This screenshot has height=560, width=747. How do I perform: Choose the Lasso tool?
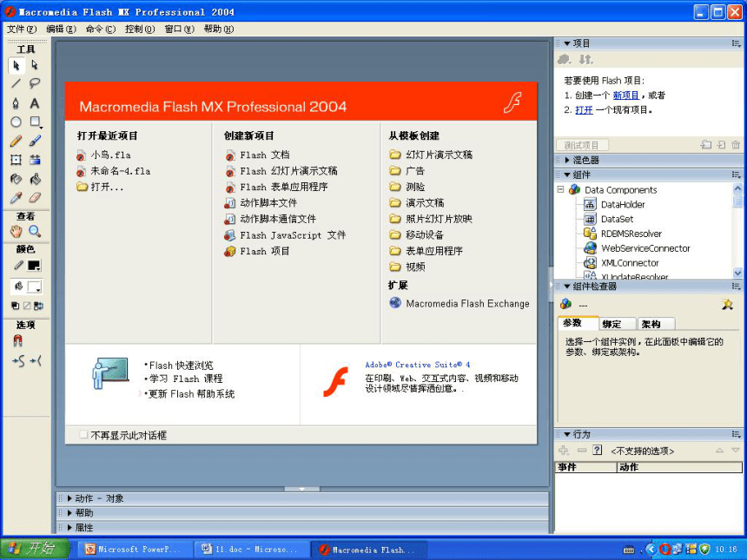tap(35, 84)
